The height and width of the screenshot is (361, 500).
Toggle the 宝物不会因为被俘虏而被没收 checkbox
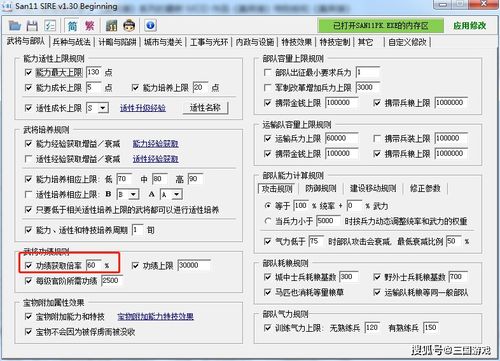[x=29, y=332]
